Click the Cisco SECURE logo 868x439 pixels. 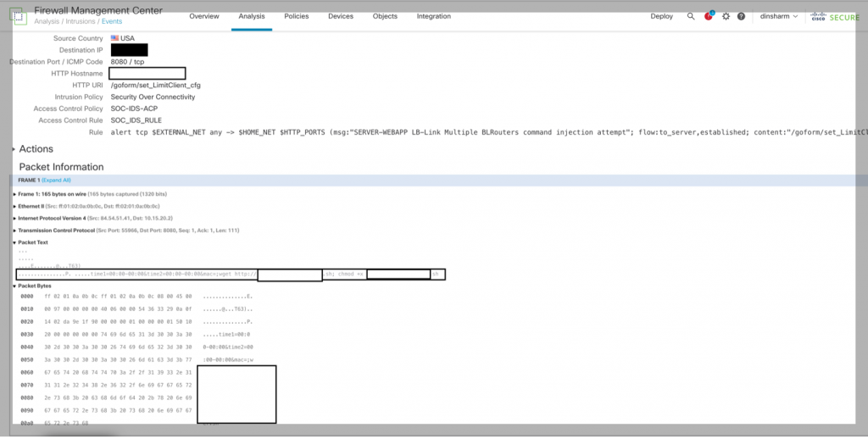click(833, 16)
